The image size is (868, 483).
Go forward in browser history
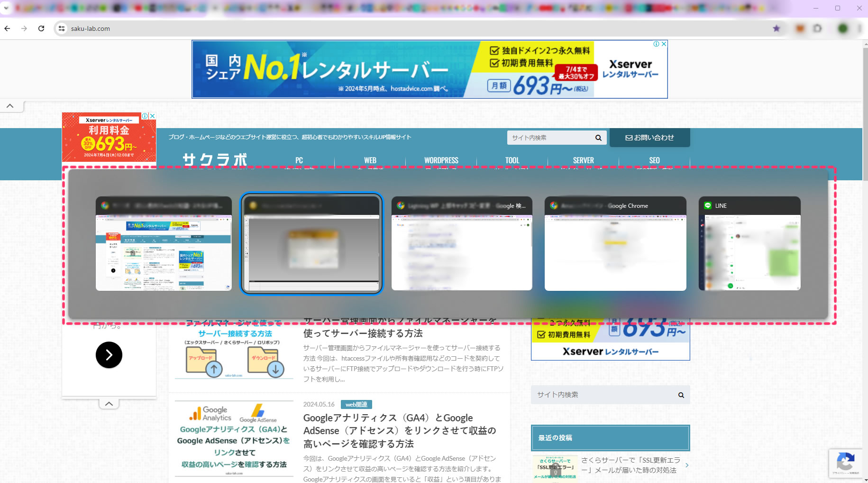click(24, 28)
